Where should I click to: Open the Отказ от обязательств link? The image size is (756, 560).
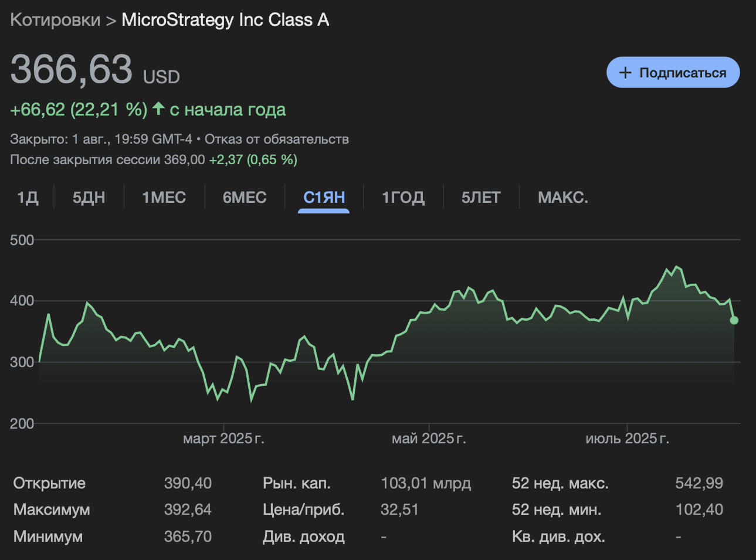277,140
